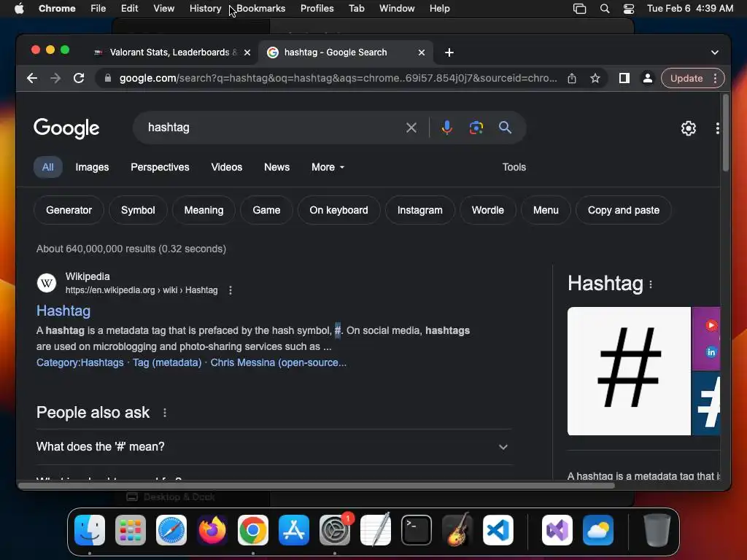Viewport: 747px width, 560px height.
Task: Click the lock icon in the address bar
Action: point(108,78)
